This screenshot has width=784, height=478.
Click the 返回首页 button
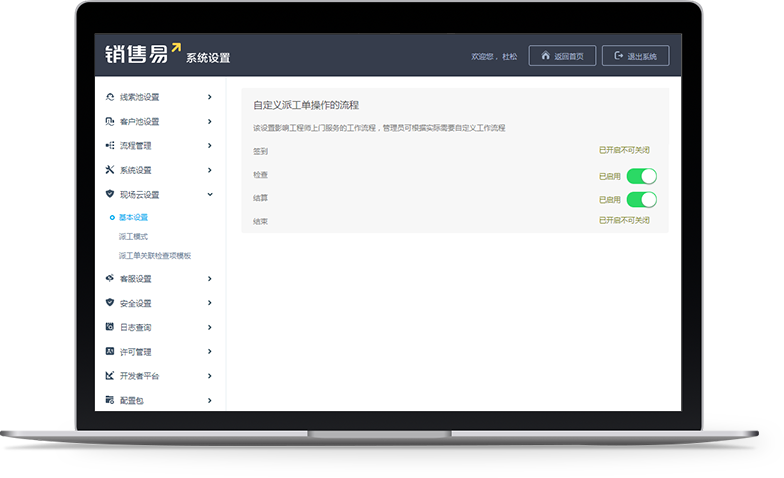[562, 56]
